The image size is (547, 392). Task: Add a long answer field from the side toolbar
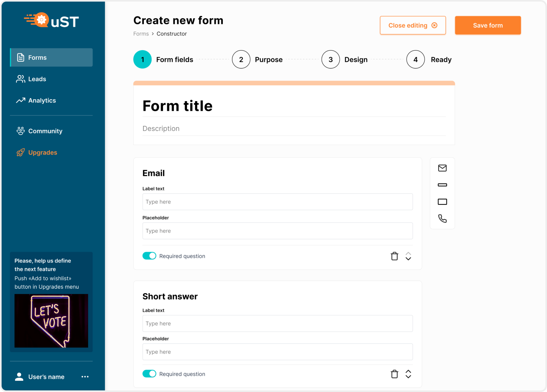coord(442,202)
